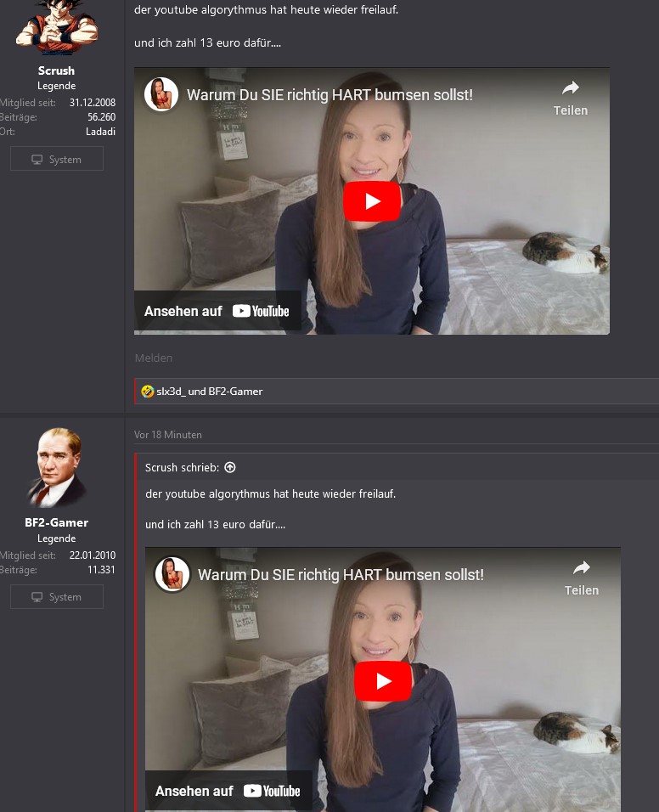Click the Legende rank under BF2-Gamer
The image size is (659, 812).
(x=56, y=539)
